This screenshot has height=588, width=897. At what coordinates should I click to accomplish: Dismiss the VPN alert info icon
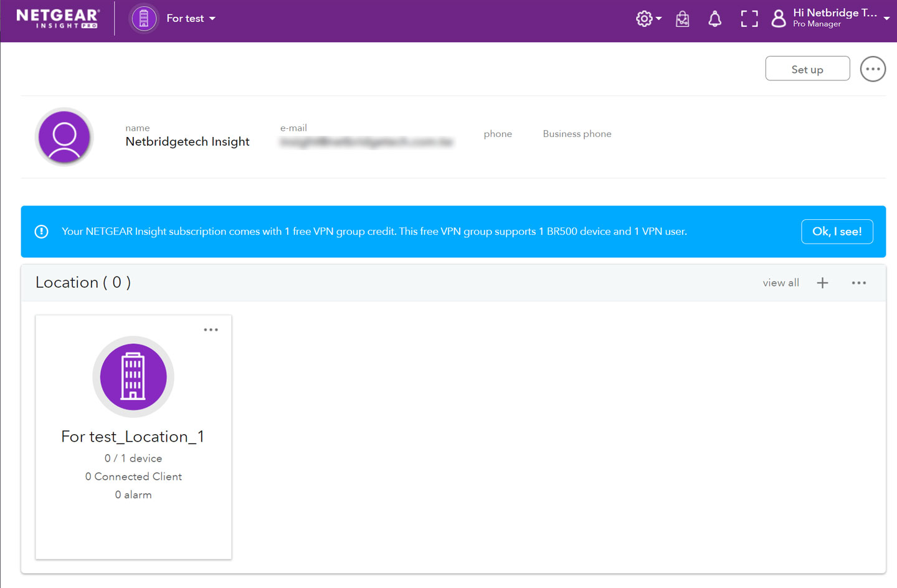coord(41,231)
